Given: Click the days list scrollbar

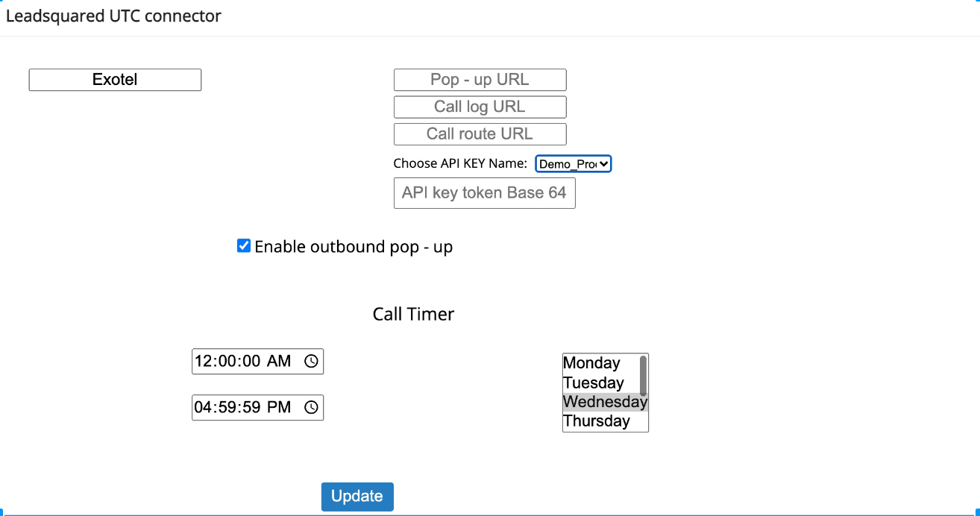Looking at the screenshot, I should point(644,375).
